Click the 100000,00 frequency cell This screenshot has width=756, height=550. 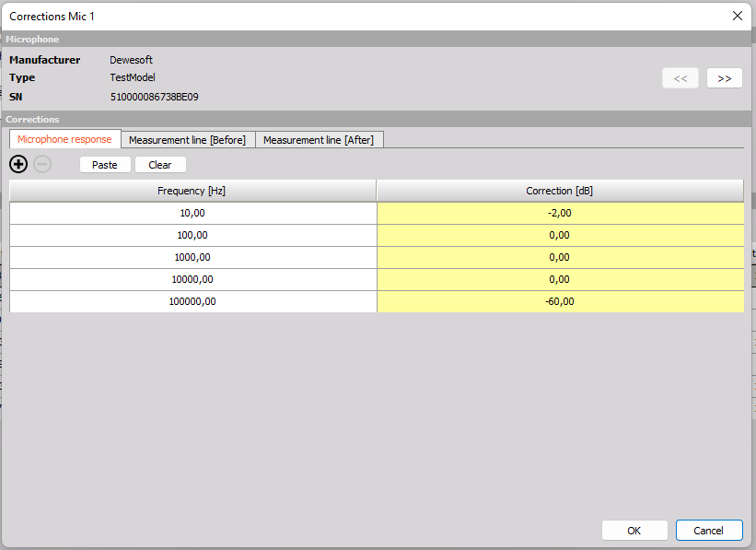pyautogui.click(x=192, y=301)
